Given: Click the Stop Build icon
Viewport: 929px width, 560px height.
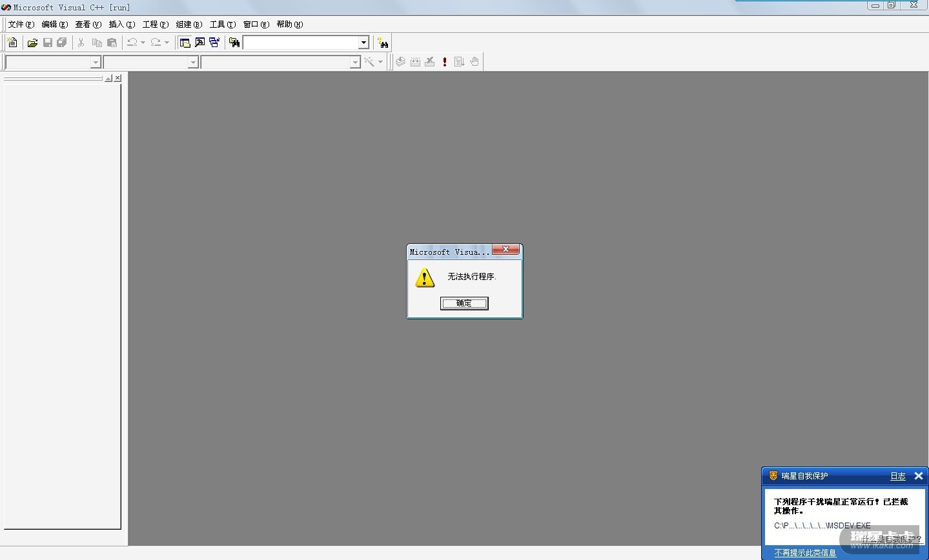Looking at the screenshot, I should coord(430,62).
